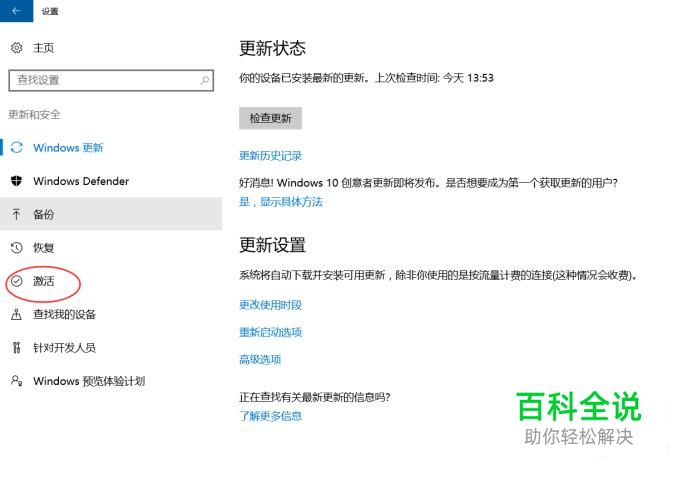Open 更新历史记录 link

point(271,156)
